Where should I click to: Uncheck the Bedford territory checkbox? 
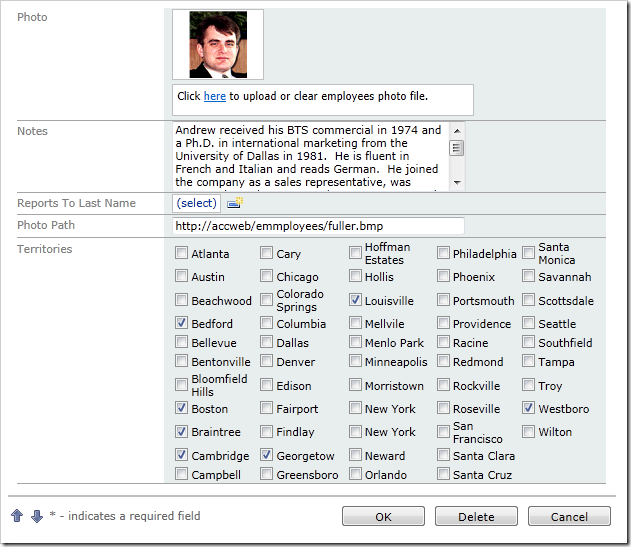(x=181, y=322)
